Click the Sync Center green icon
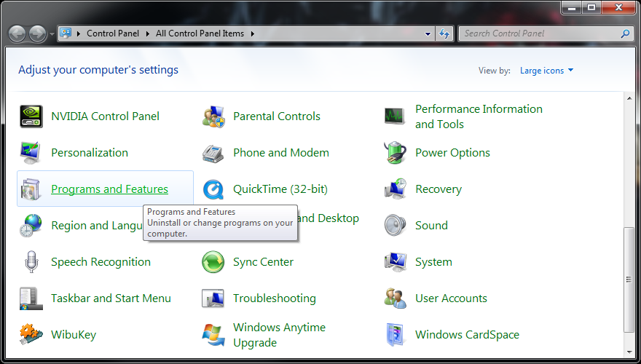The width and height of the screenshot is (641, 364). click(x=213, y=262)
